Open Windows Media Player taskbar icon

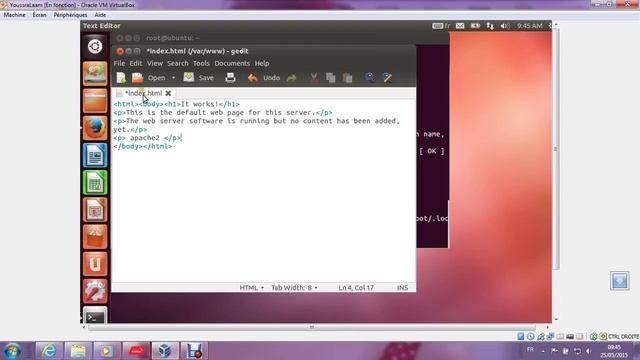[x=107, y=351]
